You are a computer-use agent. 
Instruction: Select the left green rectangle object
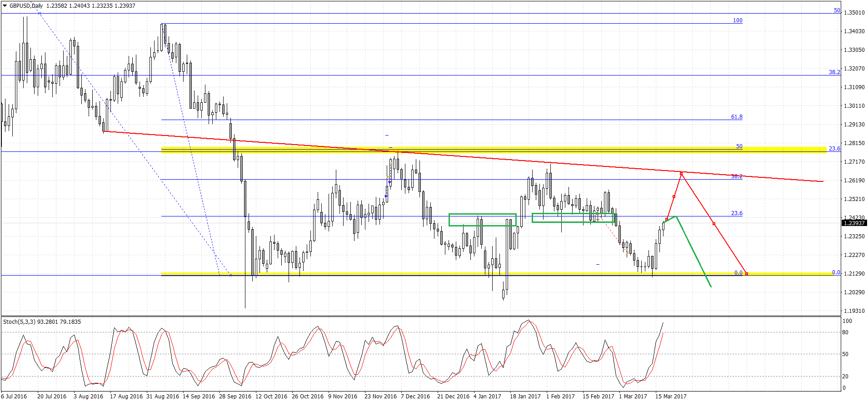[x=483, y=220]
